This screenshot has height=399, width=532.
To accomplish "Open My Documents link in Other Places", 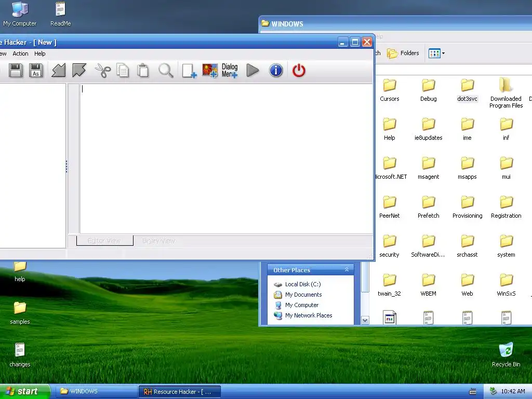I will coord(303,295).
